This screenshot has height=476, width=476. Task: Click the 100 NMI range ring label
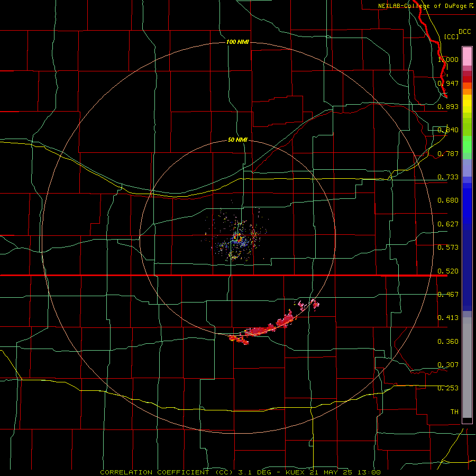pyautogui.click(x=237, y=42)
